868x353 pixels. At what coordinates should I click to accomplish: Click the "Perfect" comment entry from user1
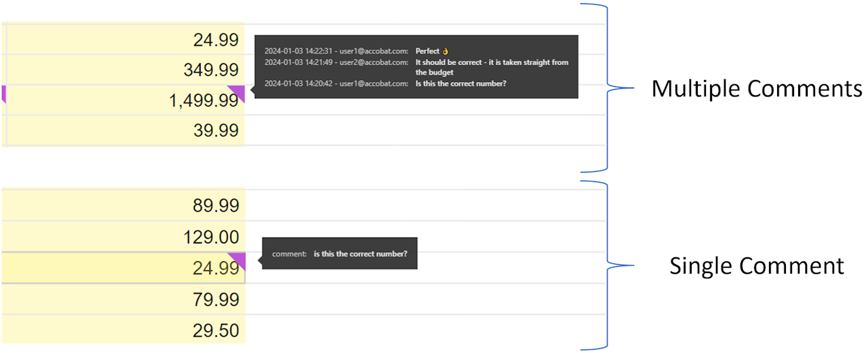428,52
